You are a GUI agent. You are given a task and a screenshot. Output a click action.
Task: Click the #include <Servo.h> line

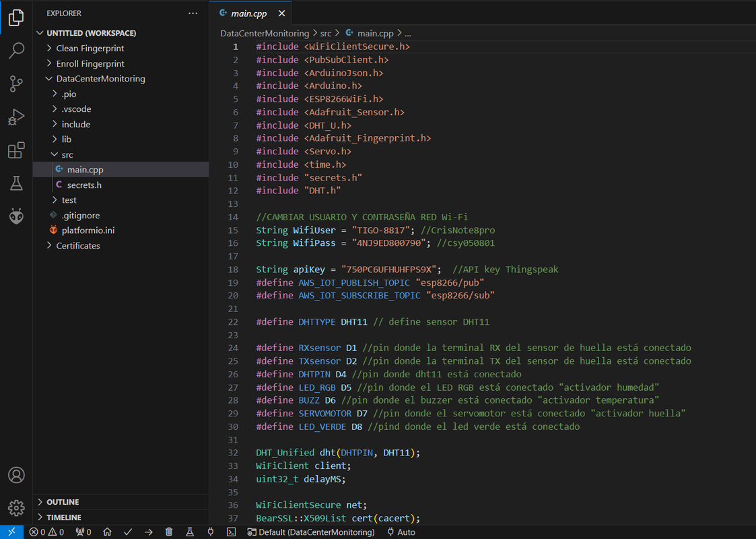tap(304, 152)
